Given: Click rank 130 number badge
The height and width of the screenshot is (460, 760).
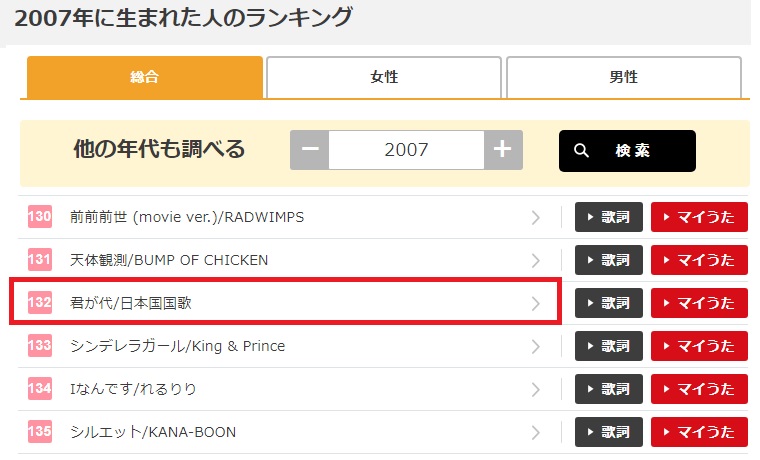Looking at the screenshot, I should (x=40, y=217).
